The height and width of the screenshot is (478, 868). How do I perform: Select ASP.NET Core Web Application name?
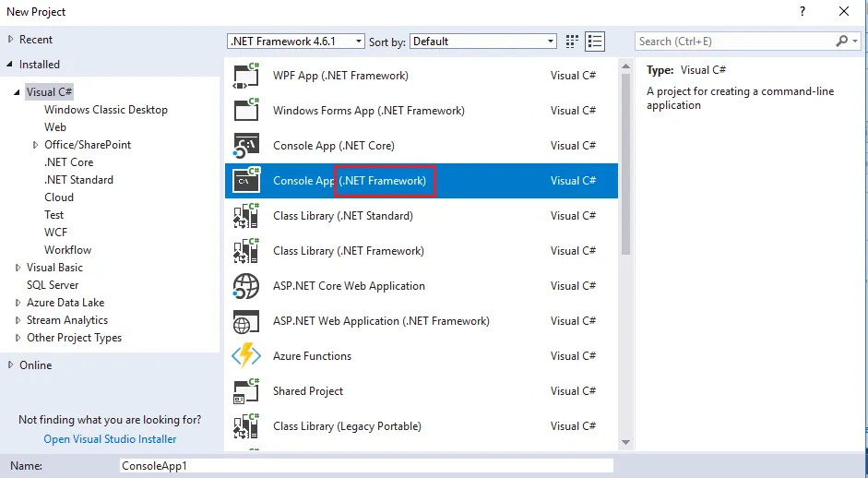[x=349, y=286]
